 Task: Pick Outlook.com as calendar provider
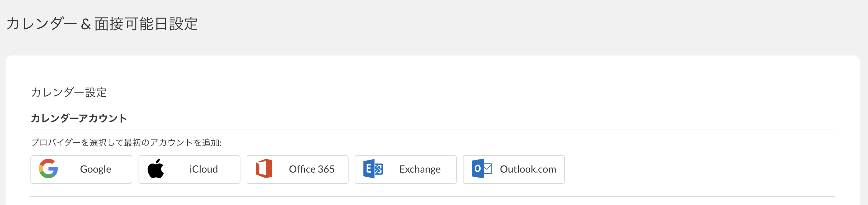514,169
